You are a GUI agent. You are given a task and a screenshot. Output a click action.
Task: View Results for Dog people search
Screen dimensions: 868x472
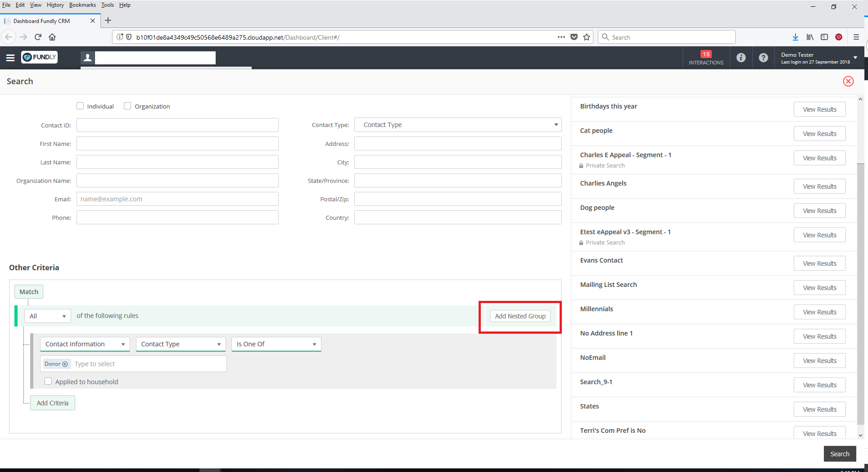point(819,211)
